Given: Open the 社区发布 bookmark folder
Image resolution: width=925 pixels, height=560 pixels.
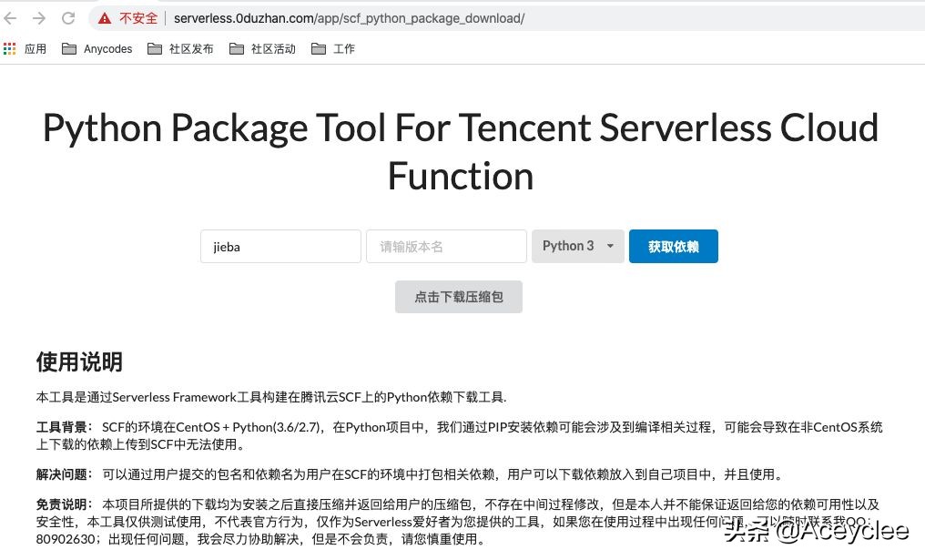Looking at the screenshot, I should [x=180, y=49].
